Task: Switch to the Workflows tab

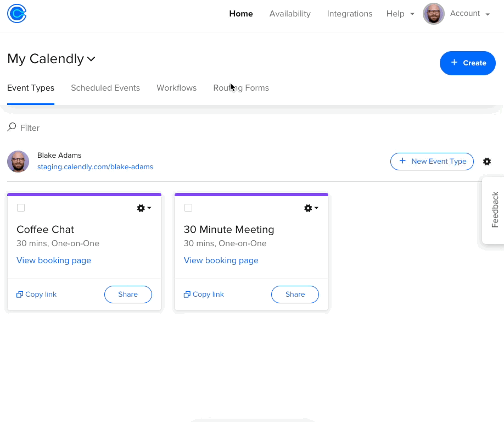Action: (x=176, y=88)
